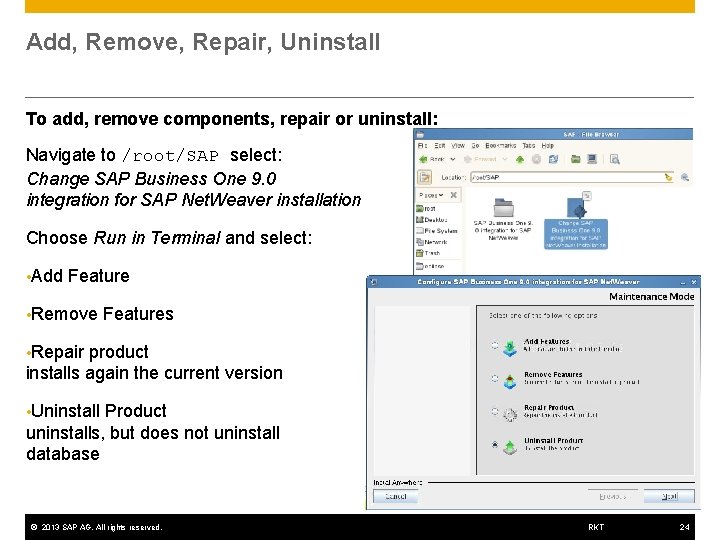Click Next in the Configure dialog

point(669,496)
